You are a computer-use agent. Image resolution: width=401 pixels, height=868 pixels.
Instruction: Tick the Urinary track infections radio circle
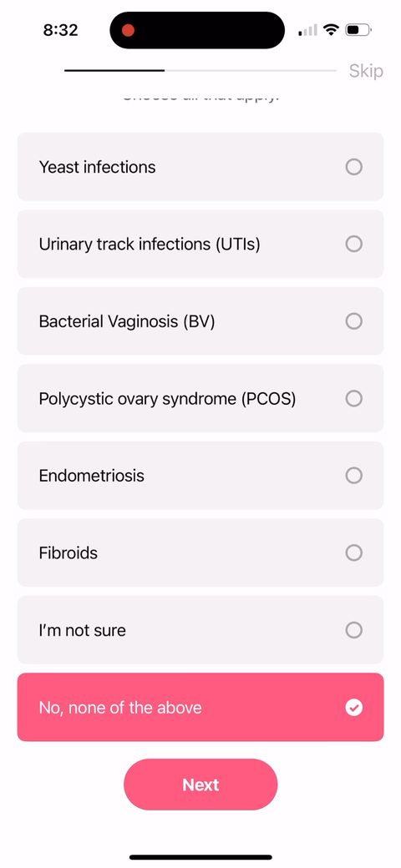tap(354, 244)
